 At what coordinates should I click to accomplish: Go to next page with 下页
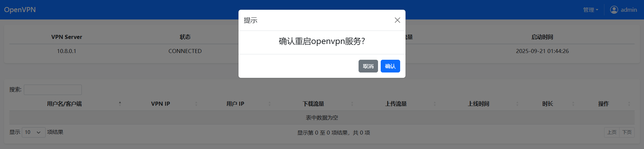tap(627, 132)
